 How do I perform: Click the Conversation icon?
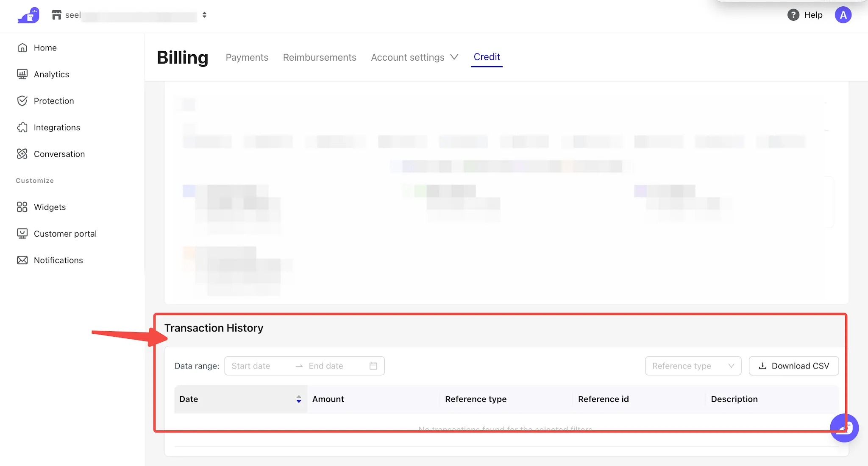pyautogui.click(x=22, y=154)
